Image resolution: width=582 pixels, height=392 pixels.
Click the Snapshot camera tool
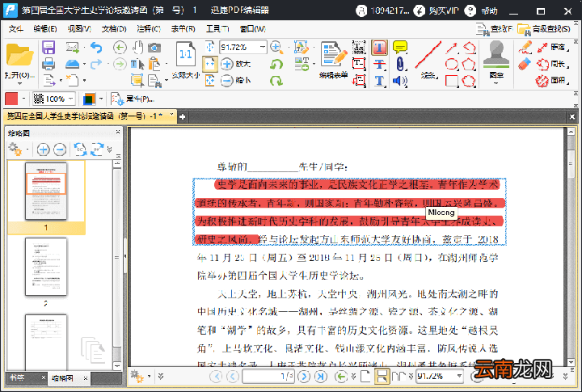point(154,48)
